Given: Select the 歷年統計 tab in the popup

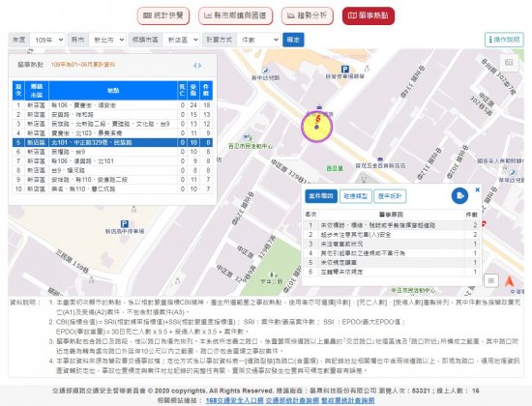Looking at the screenshot, I should 390,196.
